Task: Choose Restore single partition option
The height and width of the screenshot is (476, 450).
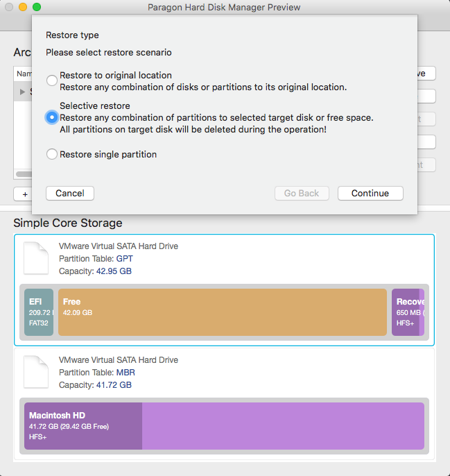Action: click(51, 154)
